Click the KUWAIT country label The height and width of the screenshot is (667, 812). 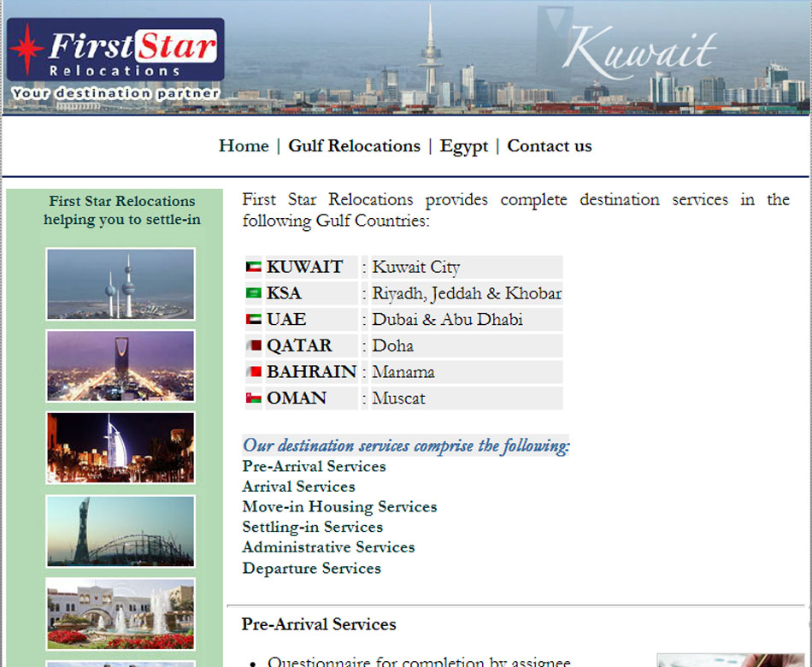coord(304,267)
